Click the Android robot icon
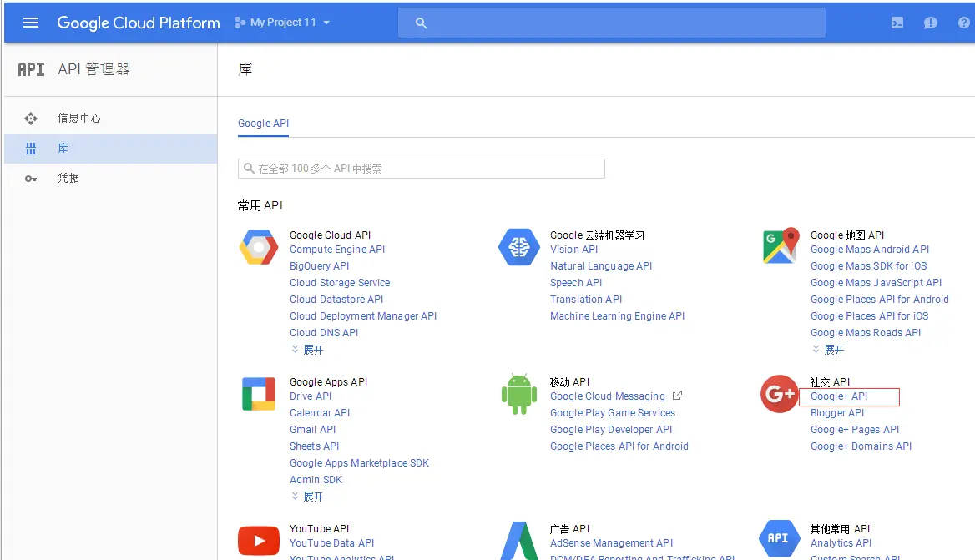 click(x=518, y=394)
